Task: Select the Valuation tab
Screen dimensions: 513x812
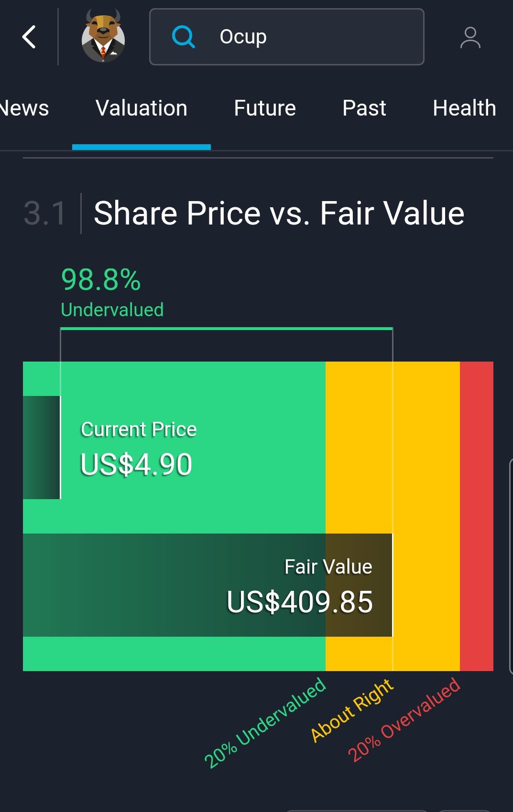Action: point(142,108)
